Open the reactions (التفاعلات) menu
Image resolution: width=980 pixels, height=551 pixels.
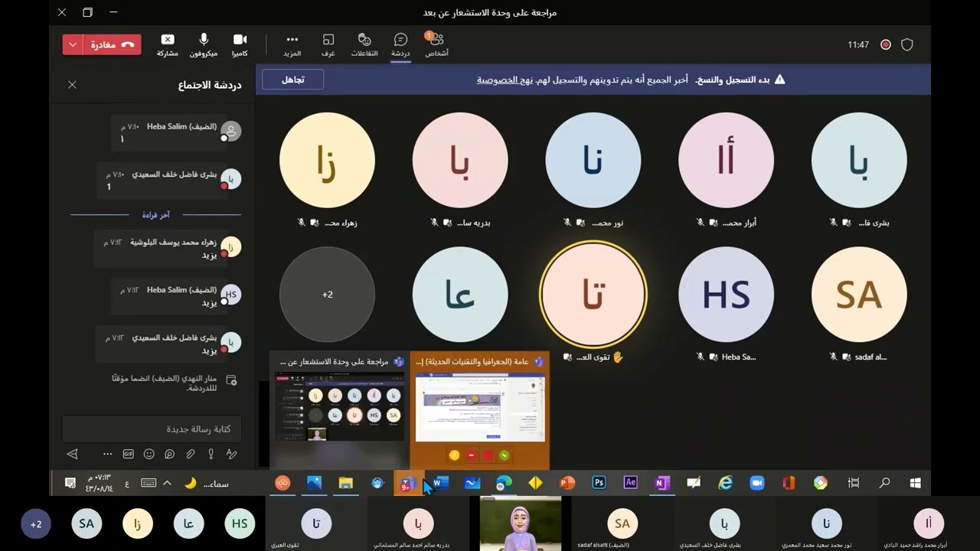click(x=364, y=45)
